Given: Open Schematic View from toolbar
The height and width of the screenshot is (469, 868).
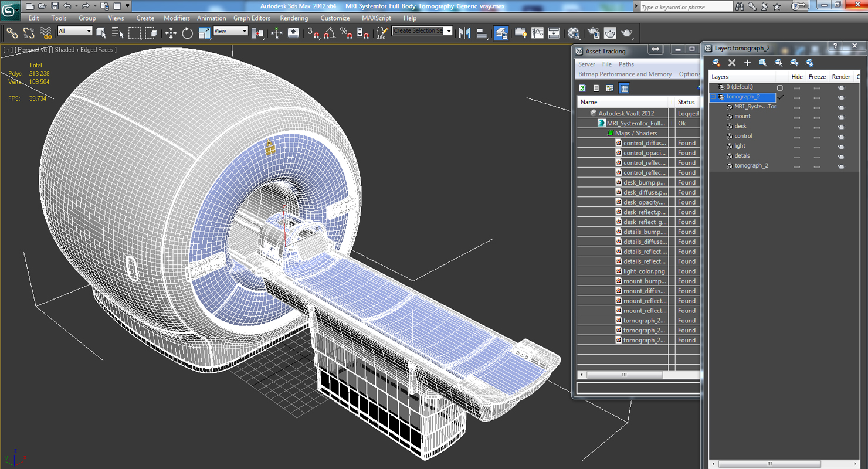Looking at the screenshot, I should tap(554, 33).
